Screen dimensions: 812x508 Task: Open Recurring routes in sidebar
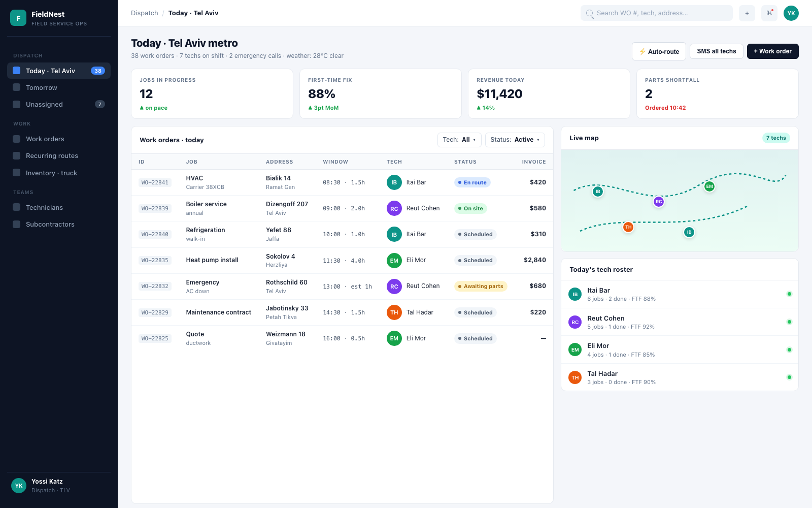coord(59,155)
